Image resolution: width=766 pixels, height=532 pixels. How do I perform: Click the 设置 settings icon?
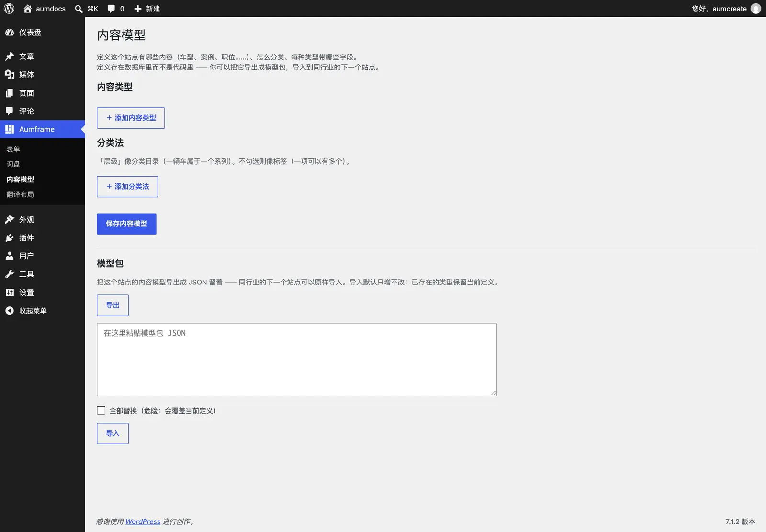(x=10, y=293)
